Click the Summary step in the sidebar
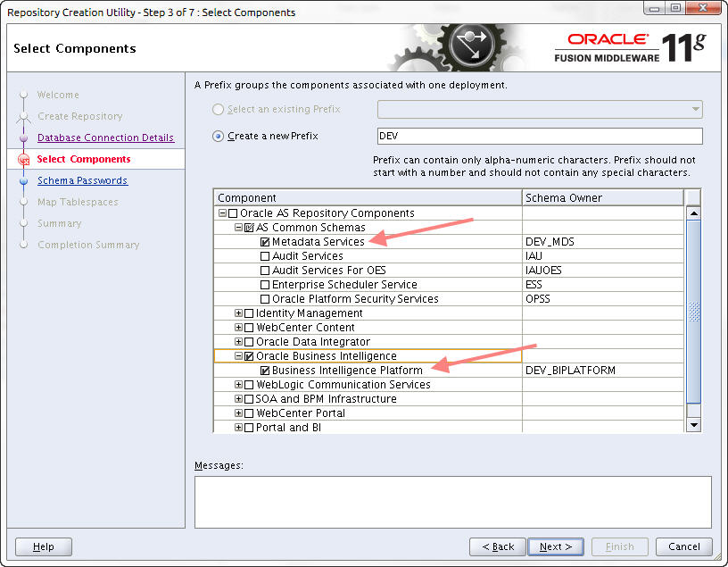 click(x=60, y=223)
